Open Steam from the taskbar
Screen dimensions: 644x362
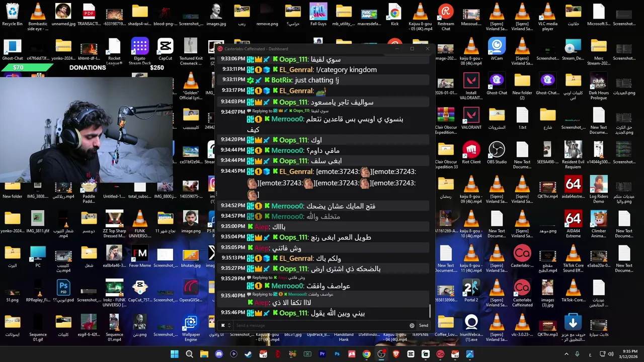pyautogui.click(x=248, y=354)
